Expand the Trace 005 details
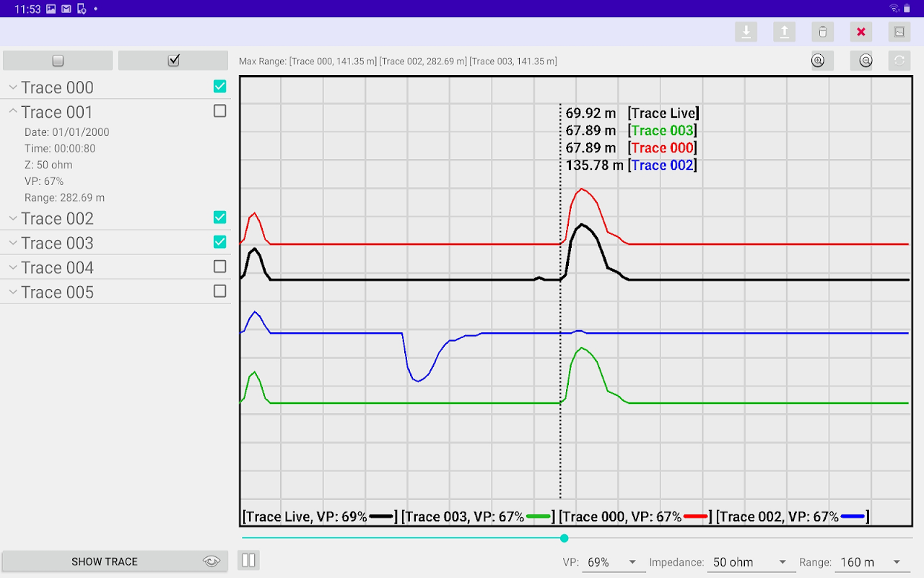Viewport: 924px width, 578px height. coord(12,292)
